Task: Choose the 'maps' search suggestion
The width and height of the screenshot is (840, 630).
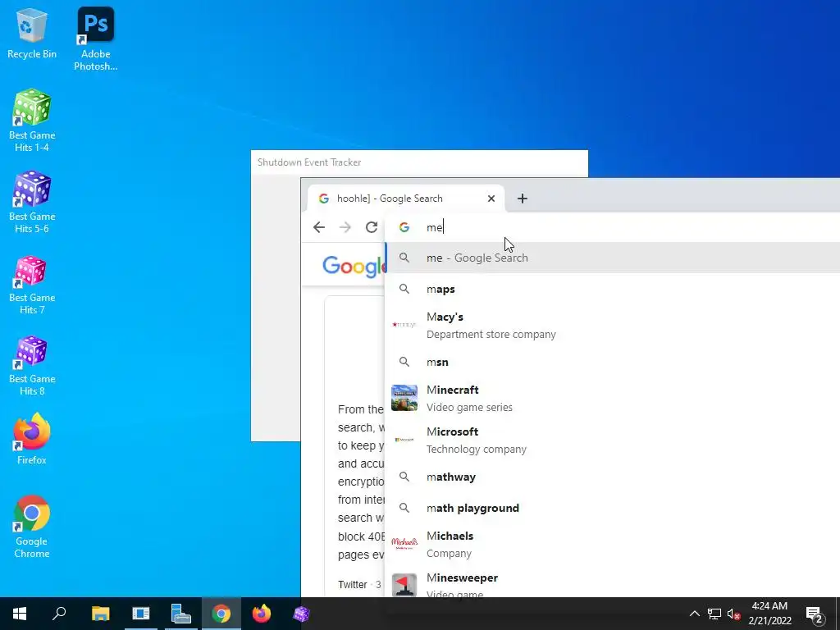Action: click(x=612, y=289)
